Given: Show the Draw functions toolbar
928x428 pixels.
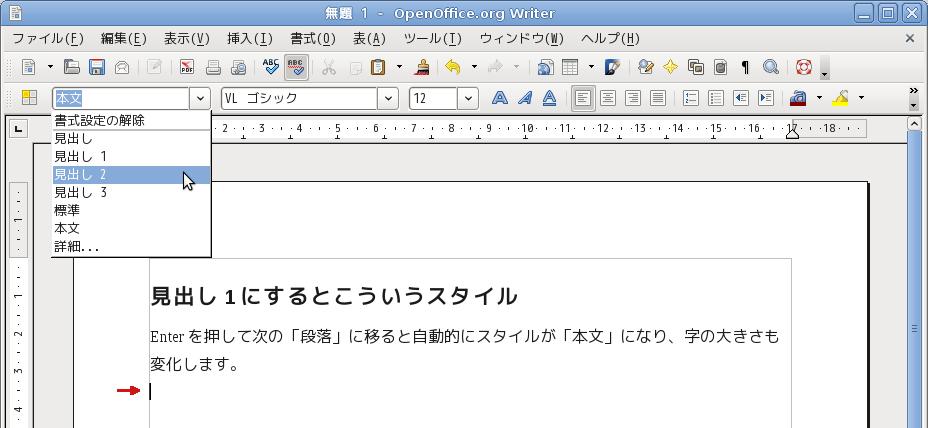Looking at the screenshot, I should coord(613,67).
